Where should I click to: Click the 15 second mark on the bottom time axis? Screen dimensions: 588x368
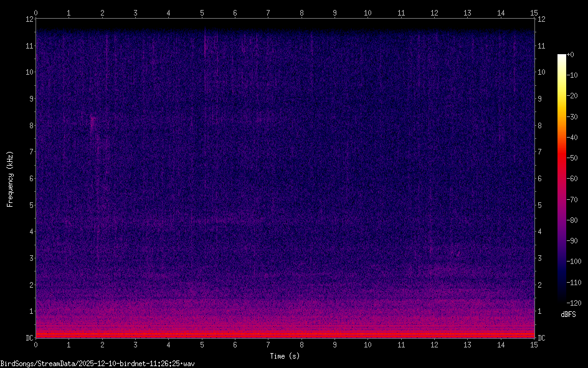(x=533, y=344)
